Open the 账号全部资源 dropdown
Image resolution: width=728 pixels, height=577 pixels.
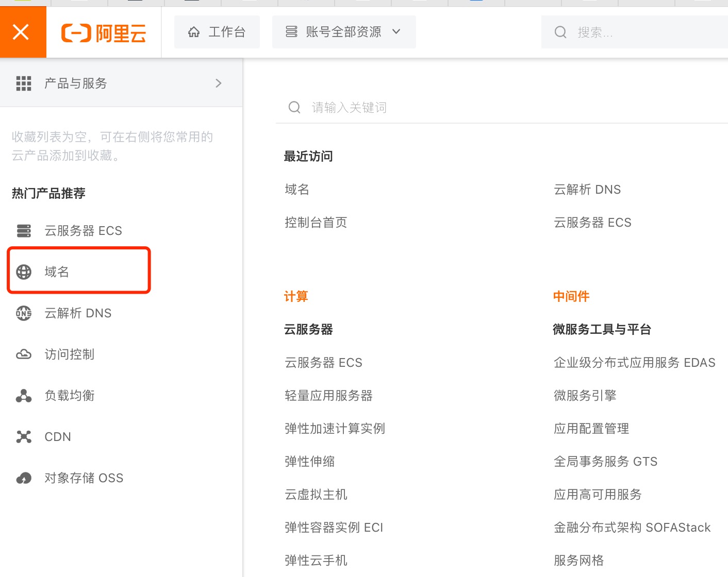[x=343, y=32]
